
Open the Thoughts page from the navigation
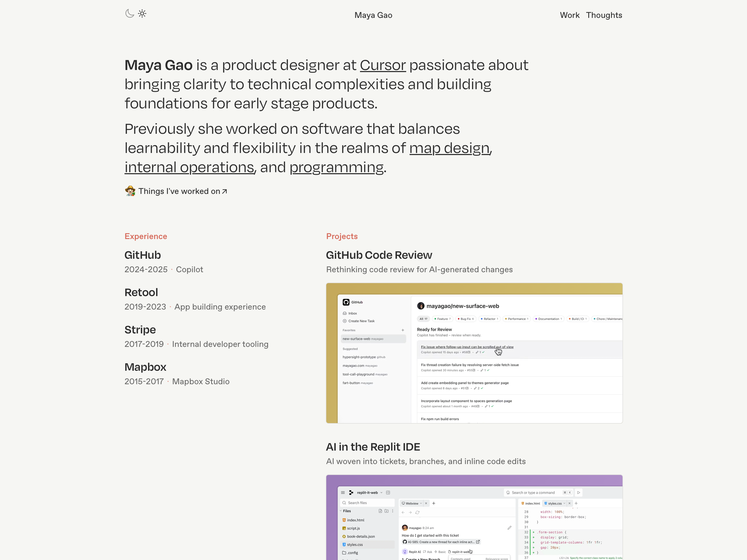[604, 15]
